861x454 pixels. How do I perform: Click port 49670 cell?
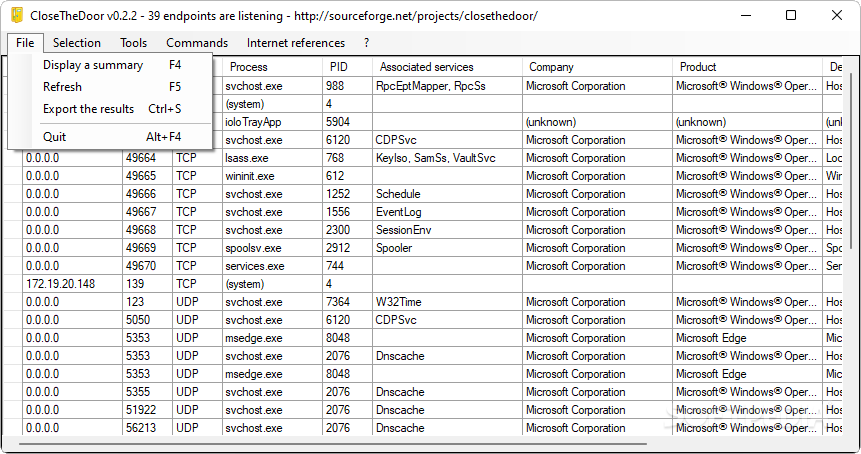(148, 266)
